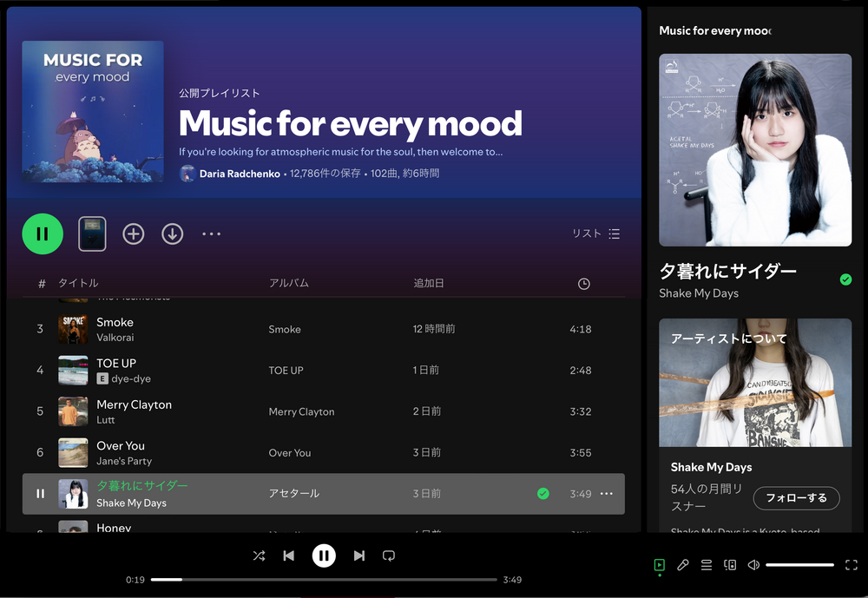
Task: Open more options for the playlist
Action: 212,233
